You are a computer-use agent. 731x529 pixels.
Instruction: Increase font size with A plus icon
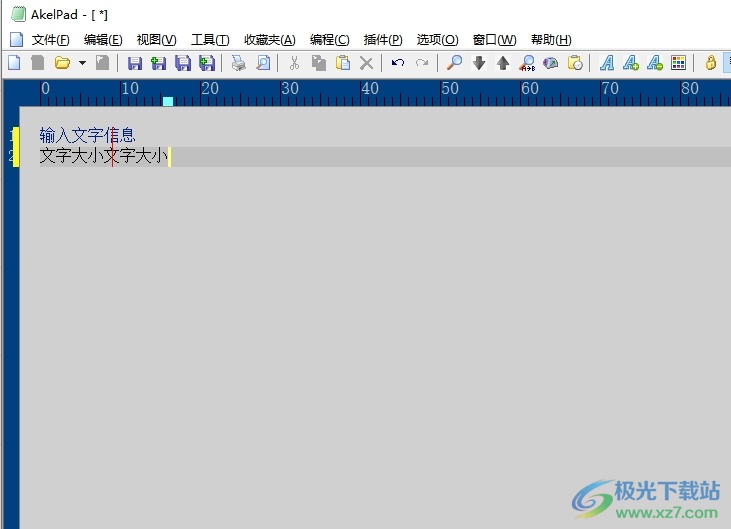click(631, 63)
